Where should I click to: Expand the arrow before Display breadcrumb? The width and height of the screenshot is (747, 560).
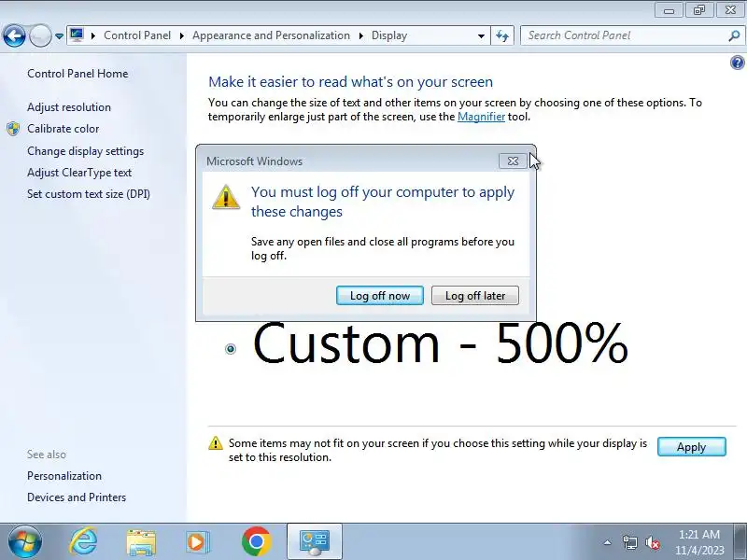point(361,35)
